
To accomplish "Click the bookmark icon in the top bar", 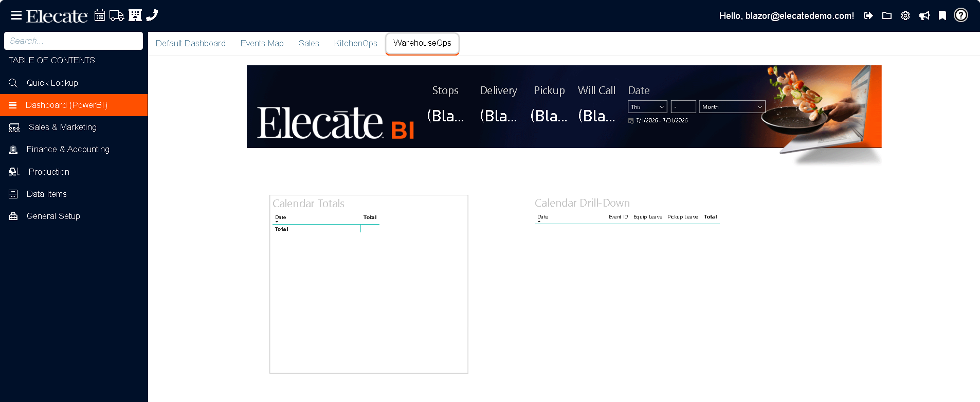I will tap(942, 15).
